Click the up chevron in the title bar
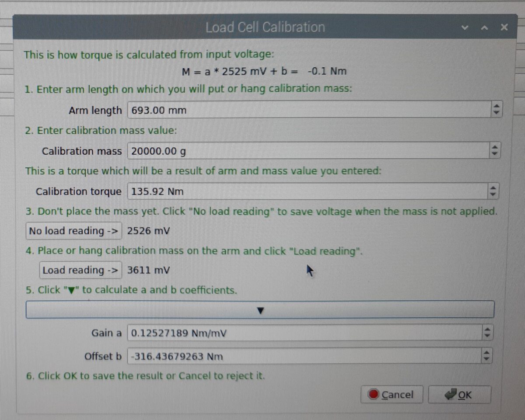The width and height of the screenshot is (525, 420). point(484,28)
